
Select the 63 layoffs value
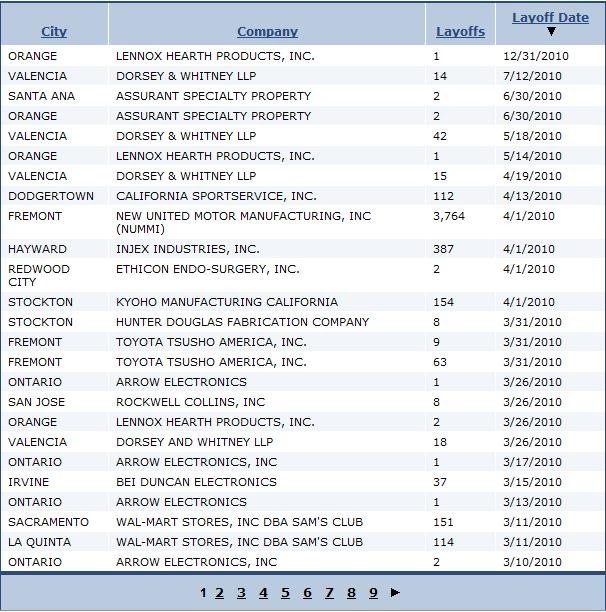coord(440,362)
